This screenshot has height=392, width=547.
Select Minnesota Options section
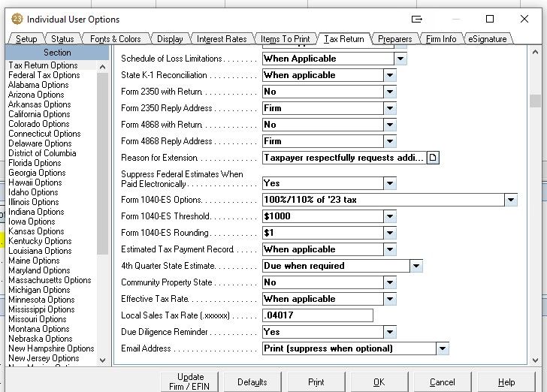pos(41,300)
